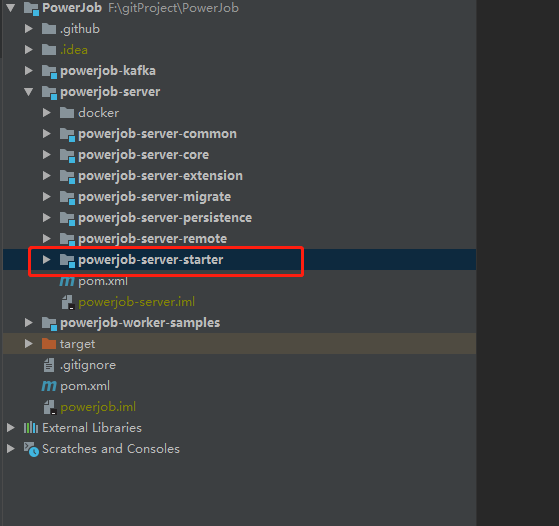This screenshot has height=526, width=559.
Task: Select the powerjob-kafka module name
Action: (x=108, y=71)
